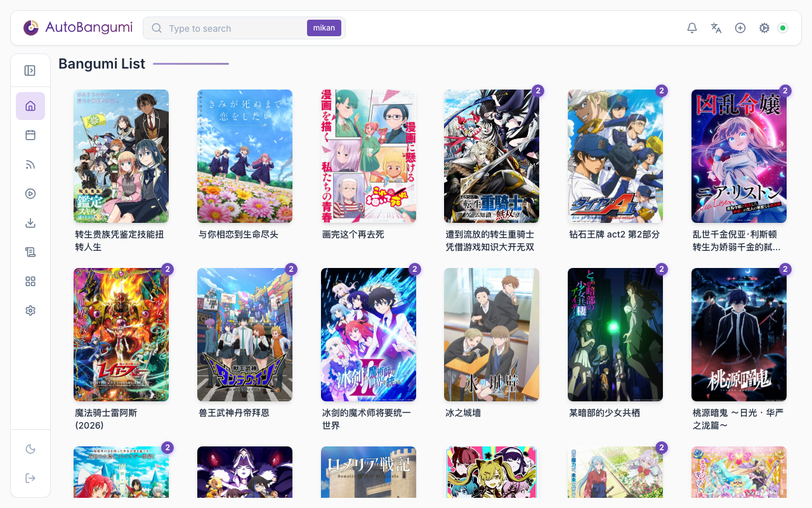Open the Player sidebar icon
Image resolution: width=812 pixels, height=508 pixels.
pos(30,194)
